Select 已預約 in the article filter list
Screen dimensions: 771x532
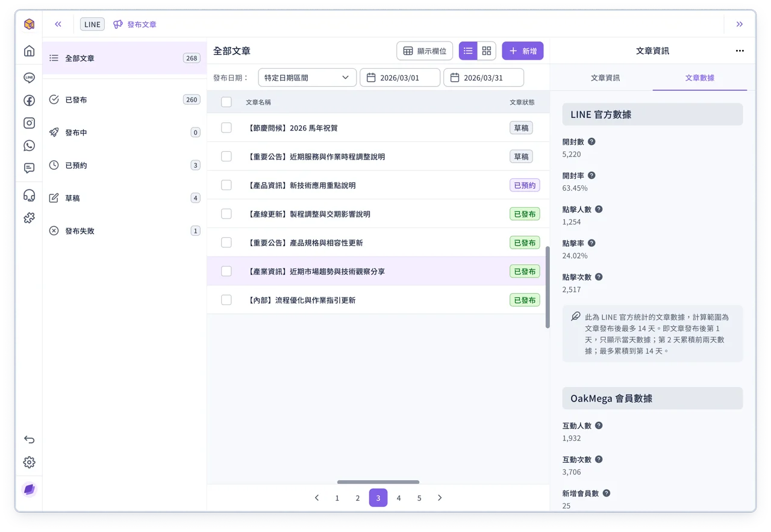point(125,165)
